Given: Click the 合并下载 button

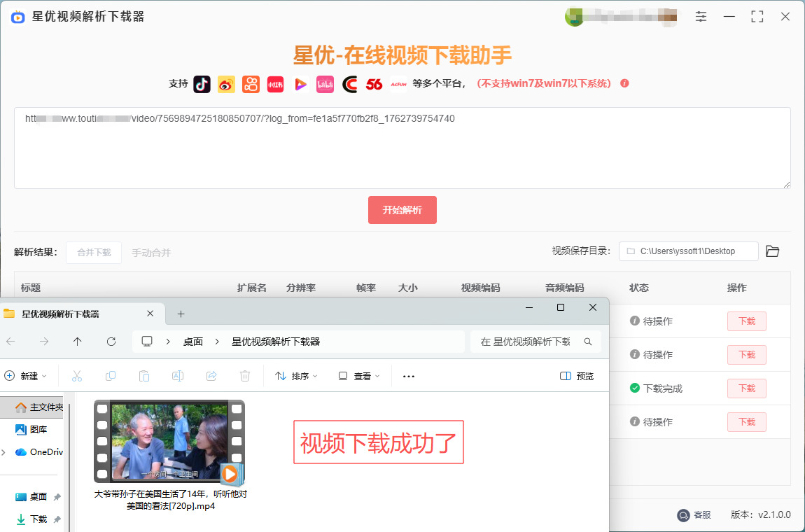Looking at the screenshot, I should [94, 253].
